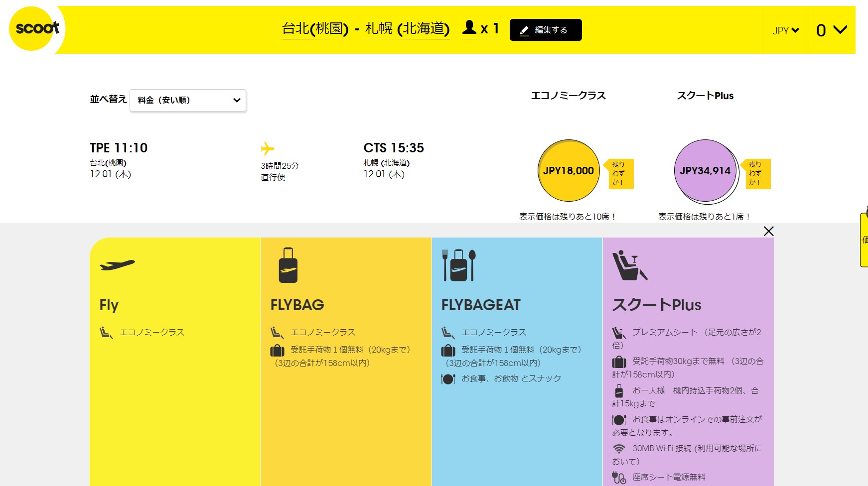Screen dimensions: 868x486
Task: Click the Wi-Fi icon in スクートPlus details
Action: click(619, 448)
